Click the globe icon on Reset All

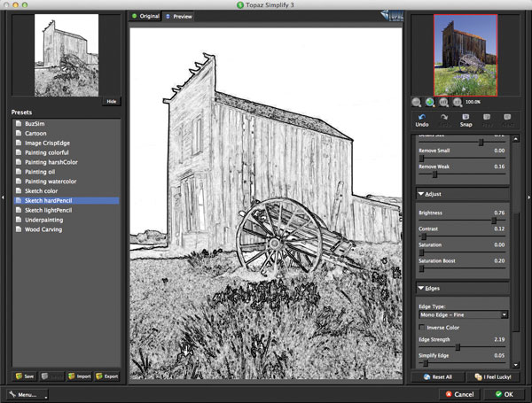tap(426, 377)
